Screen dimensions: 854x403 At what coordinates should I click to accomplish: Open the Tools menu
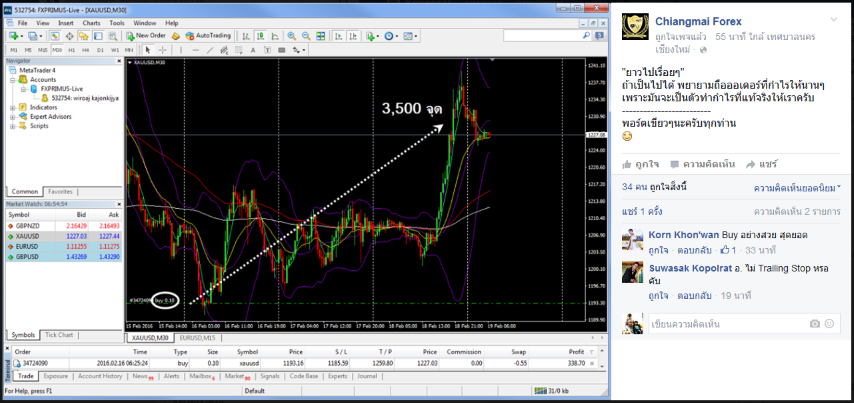[x=117, y=23]
